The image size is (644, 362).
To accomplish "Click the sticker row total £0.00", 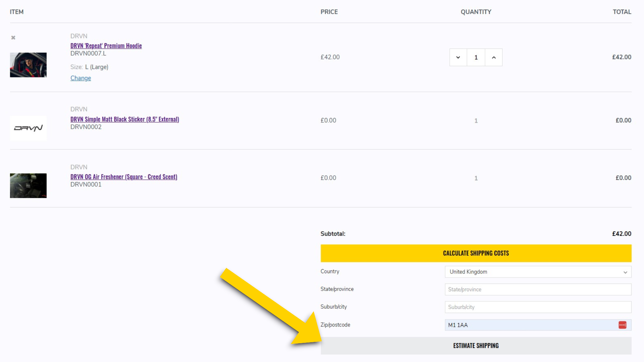I will tap(623, 120).
